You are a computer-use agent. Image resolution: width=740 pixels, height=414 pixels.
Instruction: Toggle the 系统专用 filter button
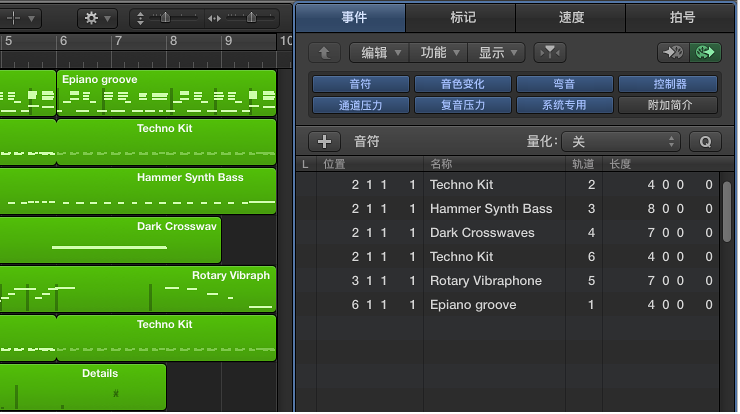[x=565, y=104]
